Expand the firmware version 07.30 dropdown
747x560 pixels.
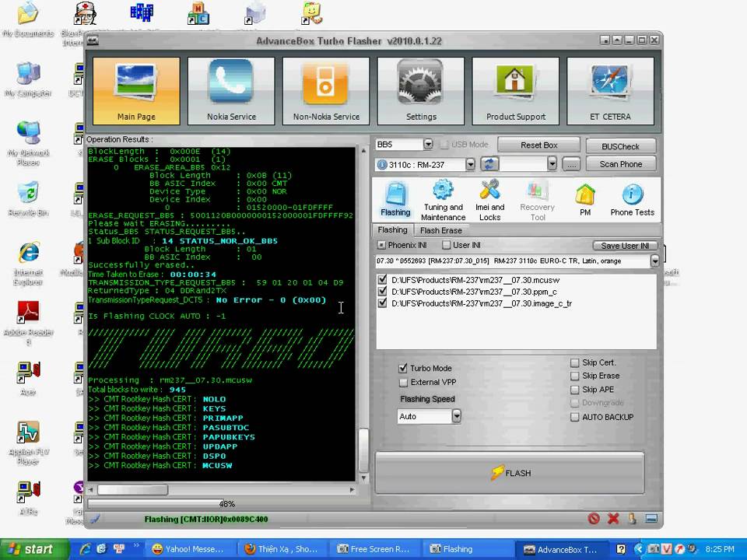[x=654, y=261]
